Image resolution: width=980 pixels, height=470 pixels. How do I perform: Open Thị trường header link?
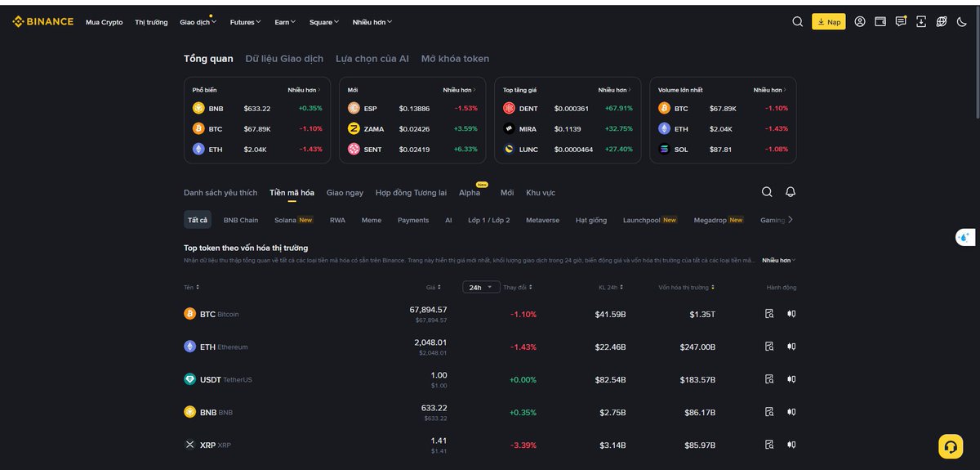tap(151, 22)
